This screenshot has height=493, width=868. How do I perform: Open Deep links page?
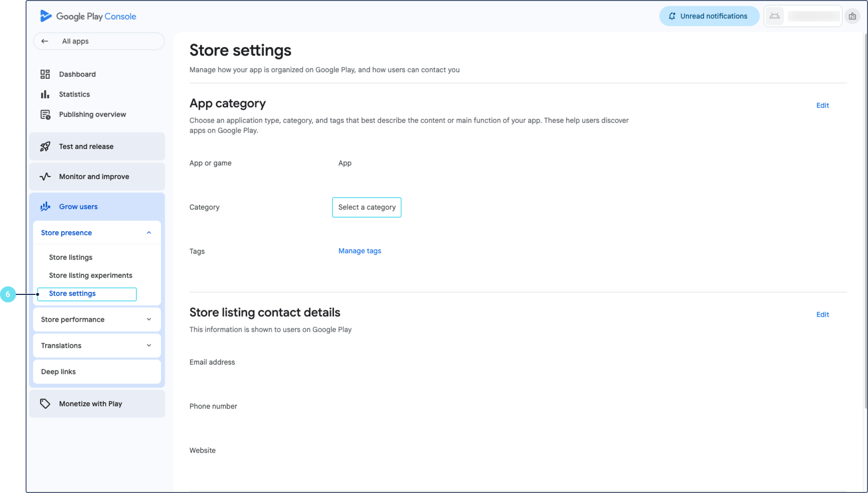pyautogui.click(x=97, y=372)
